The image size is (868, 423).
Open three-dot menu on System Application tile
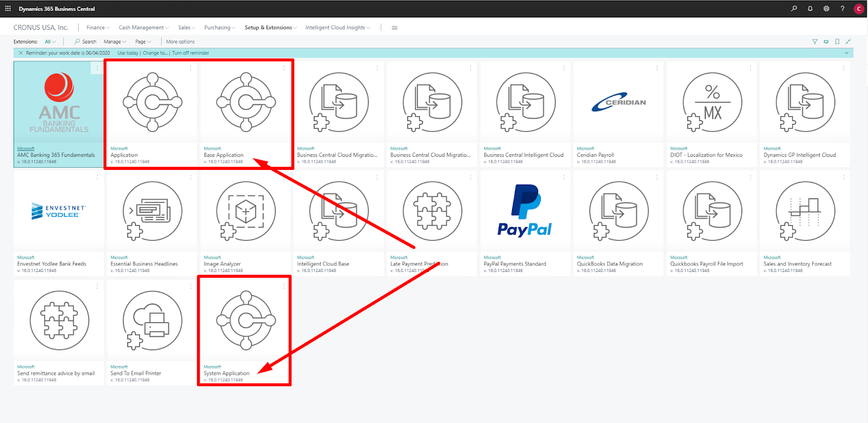coord(284,286)
